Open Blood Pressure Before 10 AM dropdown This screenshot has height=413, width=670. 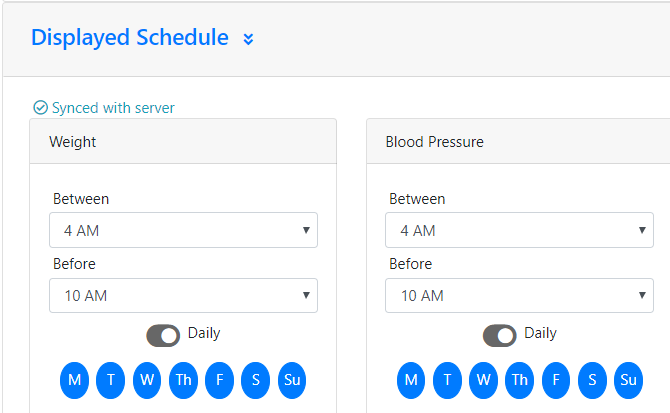pyautogui.click(x=519, y=296)
